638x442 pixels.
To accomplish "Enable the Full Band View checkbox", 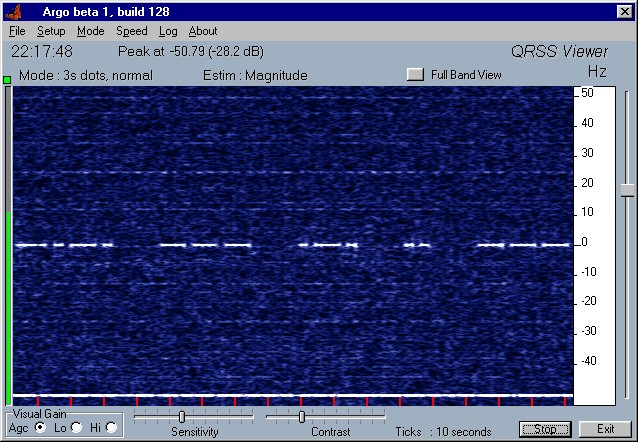I will [x=414, y=75].
